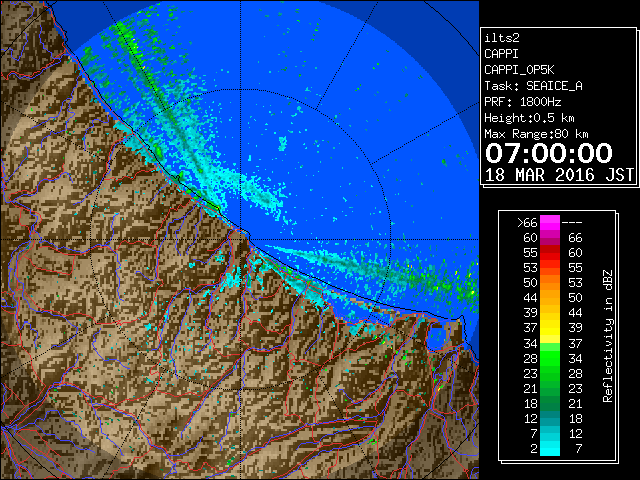Click the >66 legend value
640x480 pixels.
527,223
